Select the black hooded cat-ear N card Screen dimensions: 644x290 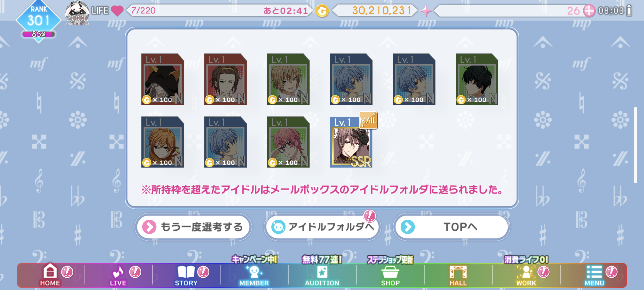163,79
